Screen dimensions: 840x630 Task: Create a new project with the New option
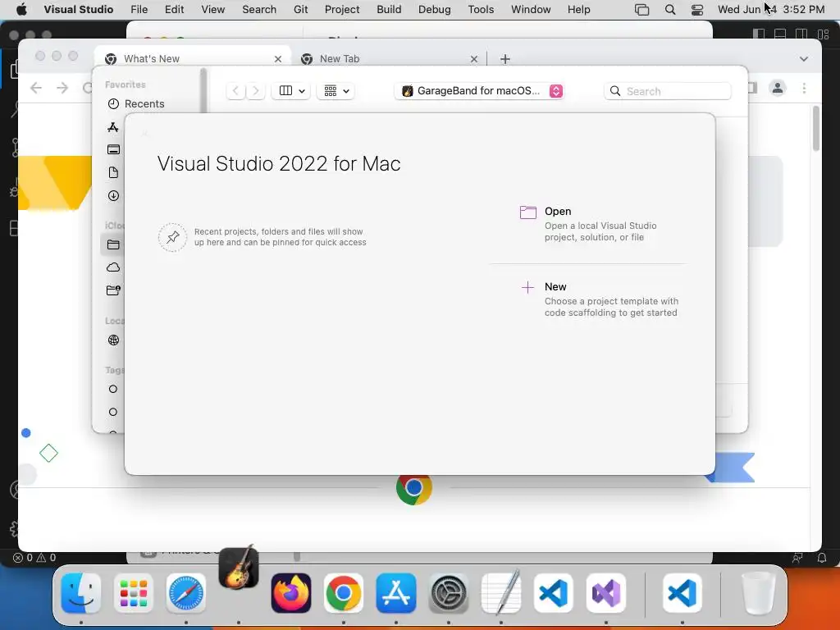point(599,299)
